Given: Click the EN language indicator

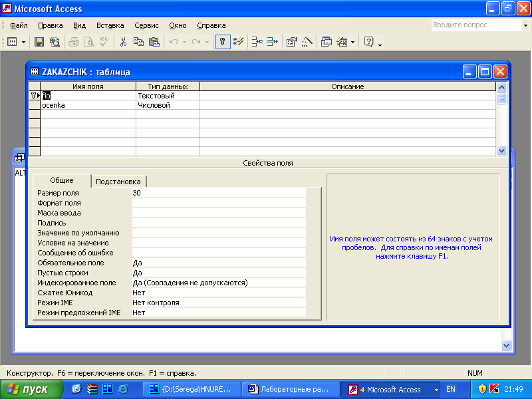Looking at the screenshot, I should click(x=451, y=389).
